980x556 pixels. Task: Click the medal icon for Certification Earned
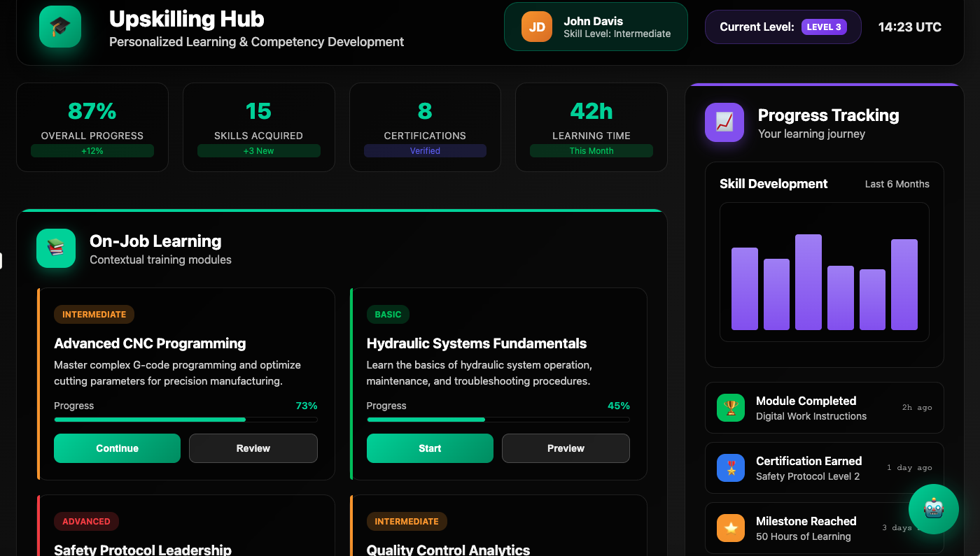coord(731,468)
